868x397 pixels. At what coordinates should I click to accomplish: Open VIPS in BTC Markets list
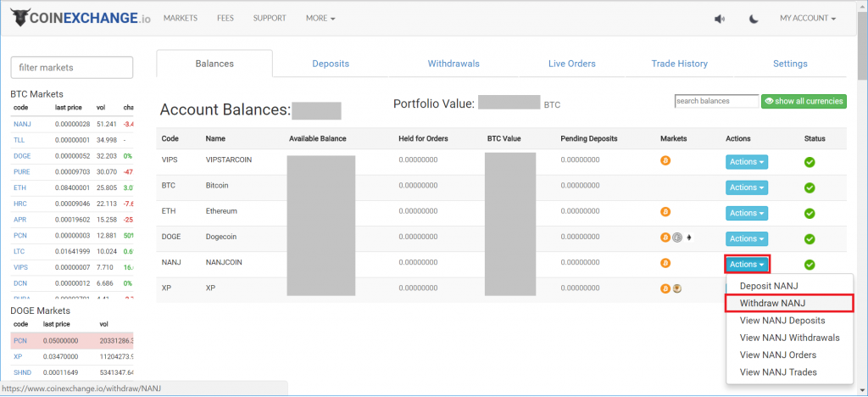20,267
